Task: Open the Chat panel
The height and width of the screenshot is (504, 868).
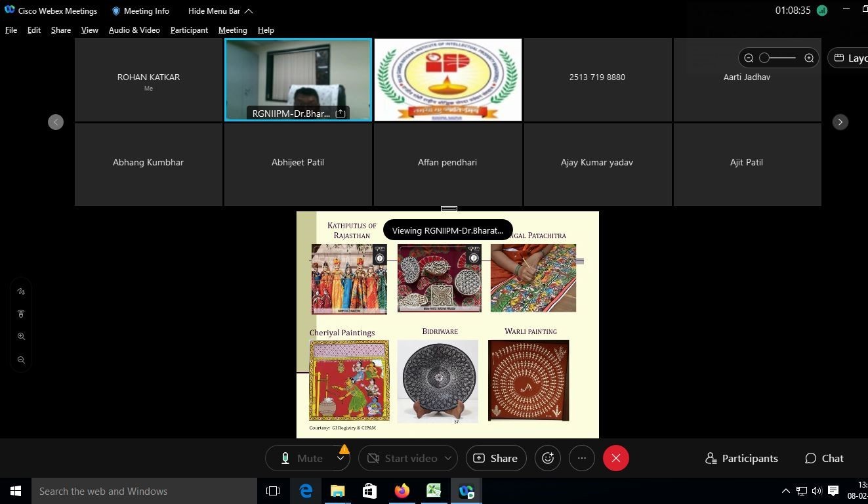Action: tap(825, 458)
